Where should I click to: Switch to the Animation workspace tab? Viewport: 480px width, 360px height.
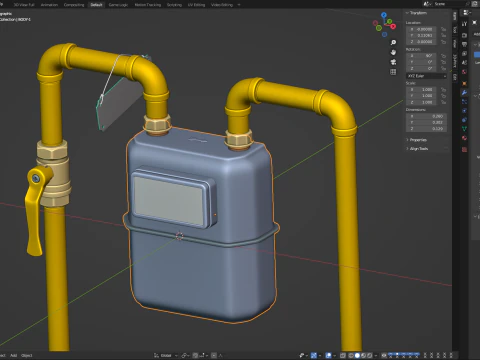tap(49, 5)
